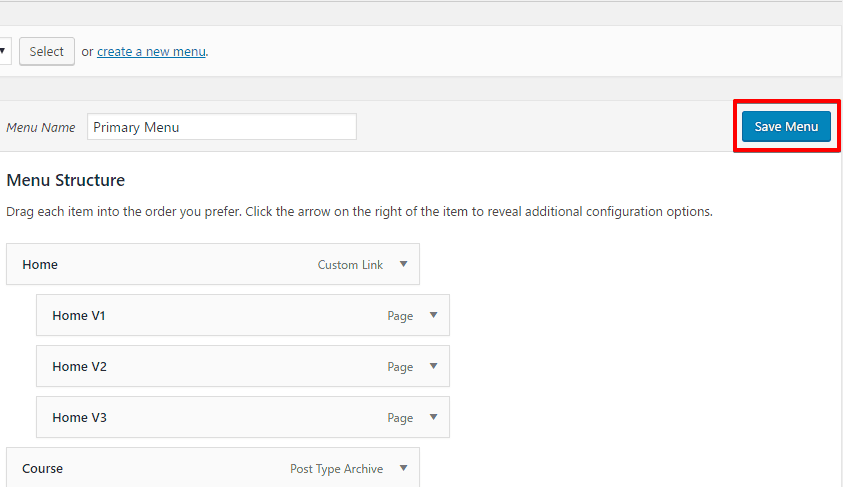The width and height of the screenshot is (846, 487).
Task: Click the Custom Link type label
Action: click(351, 266)
